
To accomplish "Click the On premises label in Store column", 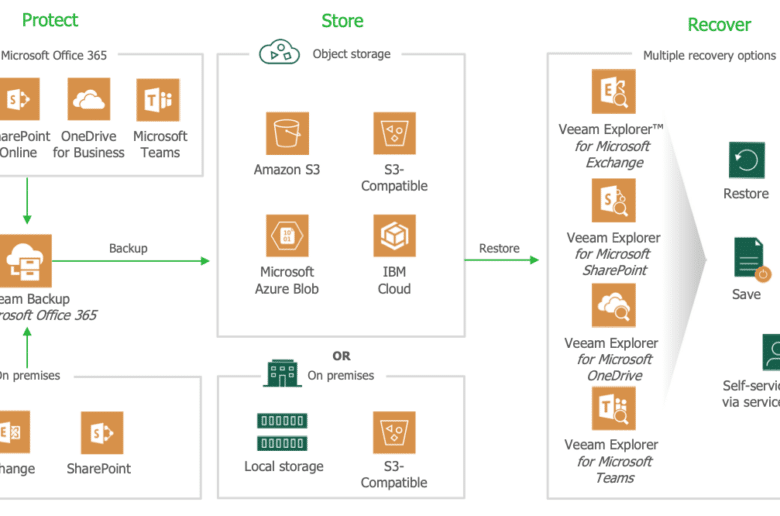I will [x=341, y=375].
